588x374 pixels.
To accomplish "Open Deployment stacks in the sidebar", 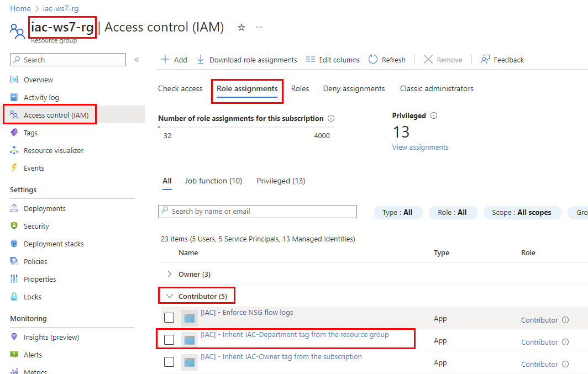I will point(54,244).
